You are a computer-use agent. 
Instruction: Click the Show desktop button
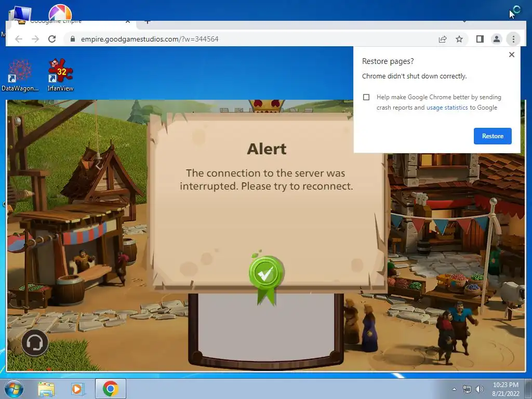528,389
